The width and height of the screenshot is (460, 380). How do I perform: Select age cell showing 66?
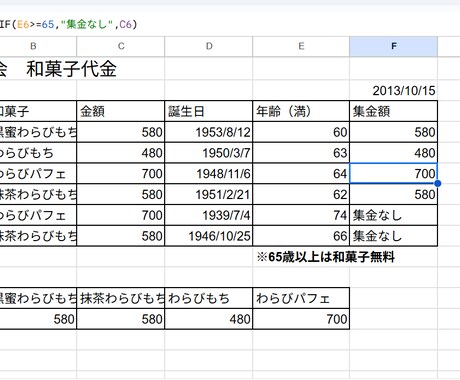tap(301, 236)
